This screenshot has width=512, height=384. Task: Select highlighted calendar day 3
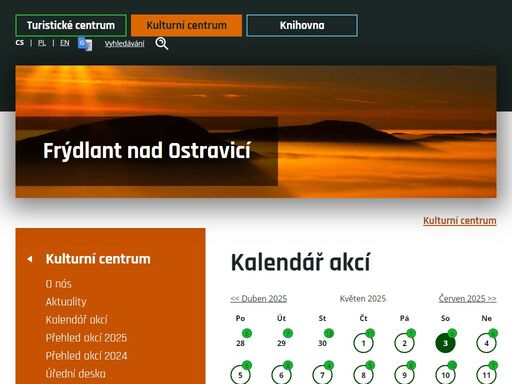pyautogui.click(x=445, y=343)
